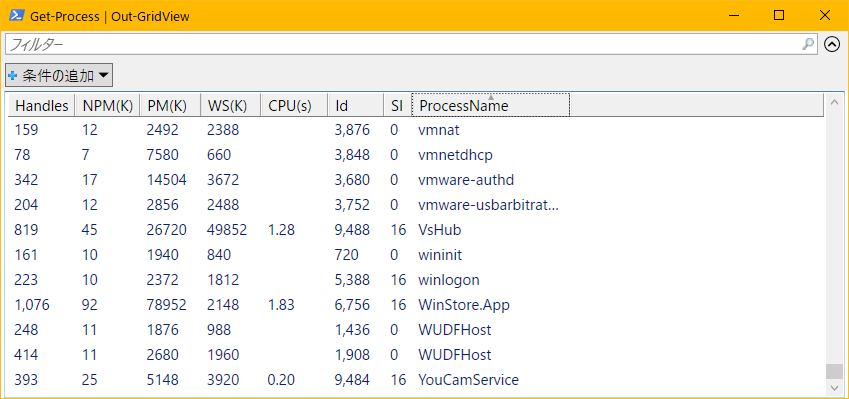This screenshot has height=399, width=849.
Task: Open the 条件の追加 dropdown
Action: (x=59, y=76)
